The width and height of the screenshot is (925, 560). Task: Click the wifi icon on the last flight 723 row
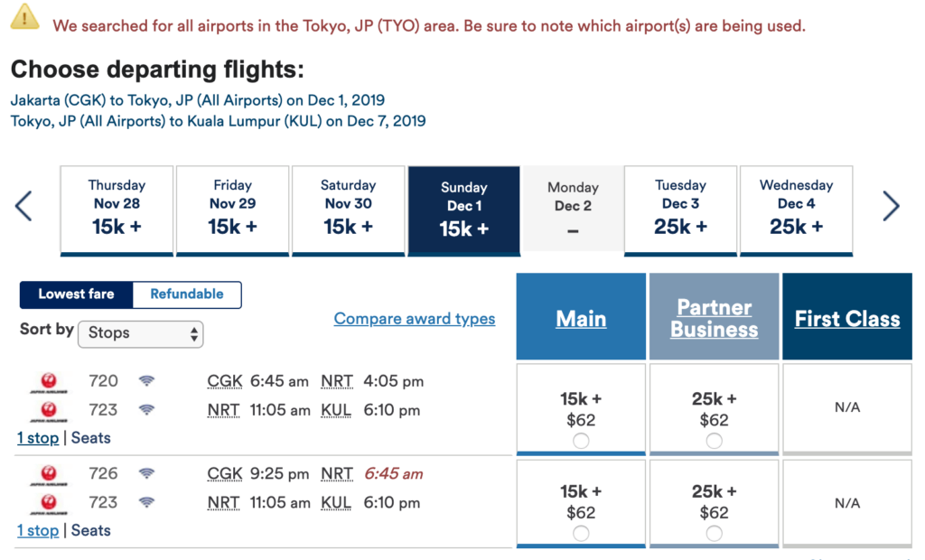point(146,502)
